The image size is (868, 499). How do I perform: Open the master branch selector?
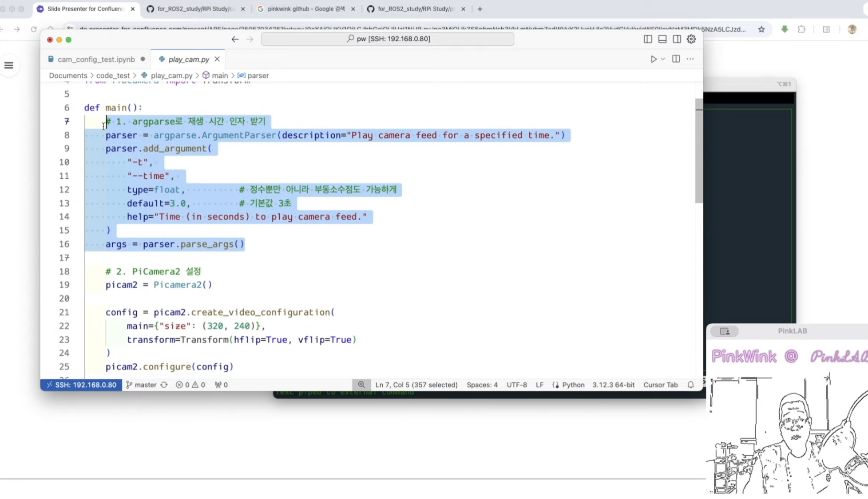click(141, 385)
